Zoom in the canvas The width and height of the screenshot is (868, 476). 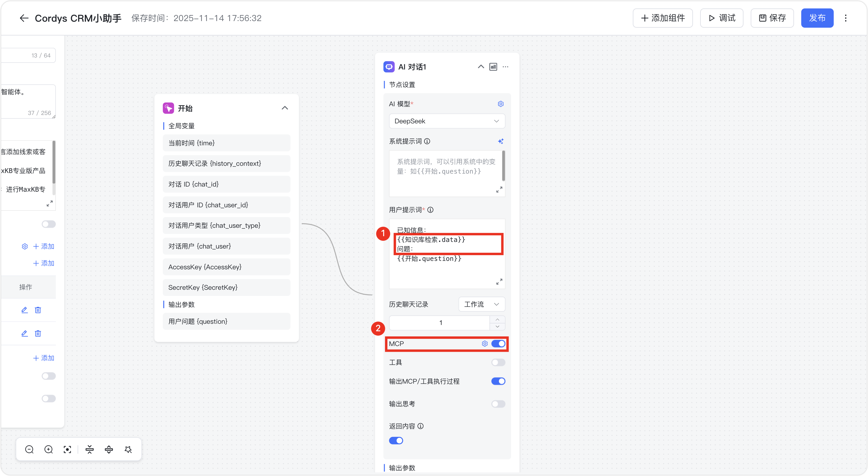tap(48, 449)
